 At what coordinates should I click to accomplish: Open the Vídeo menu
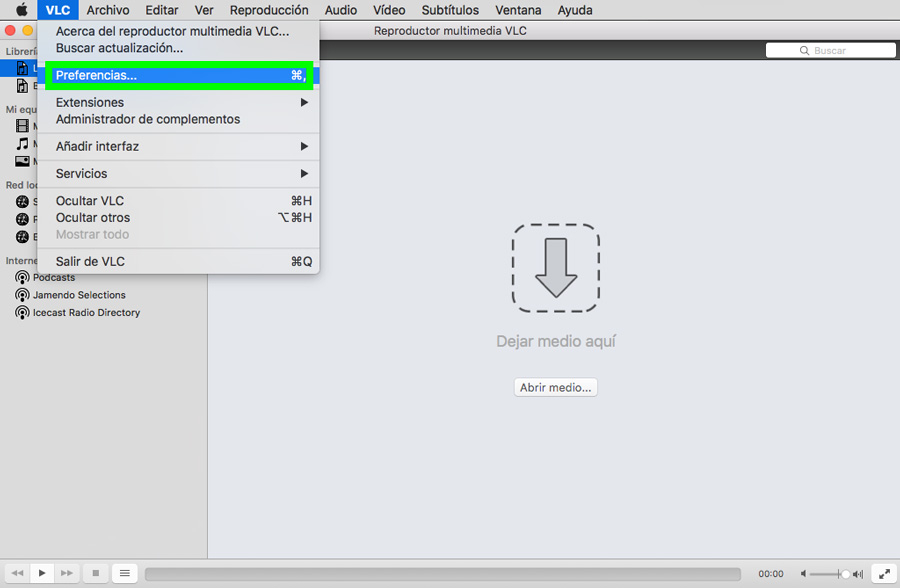pyautogui.click(x=389, y=10)
